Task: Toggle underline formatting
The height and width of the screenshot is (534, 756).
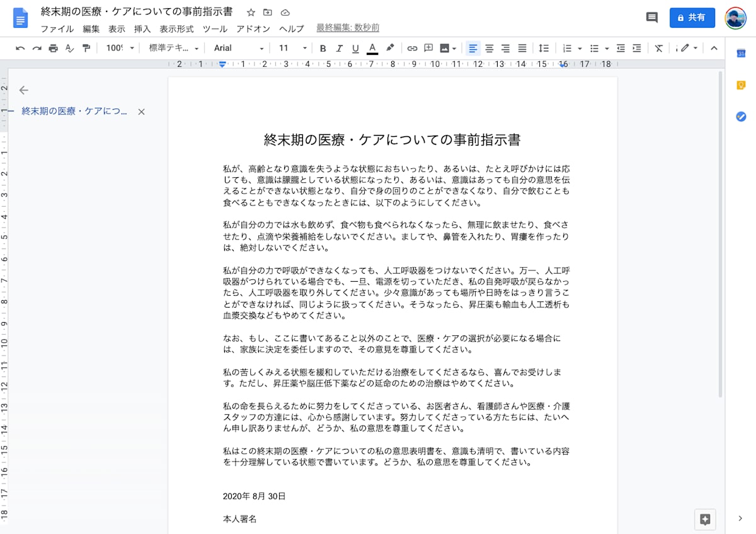Action: click(355, 48)
